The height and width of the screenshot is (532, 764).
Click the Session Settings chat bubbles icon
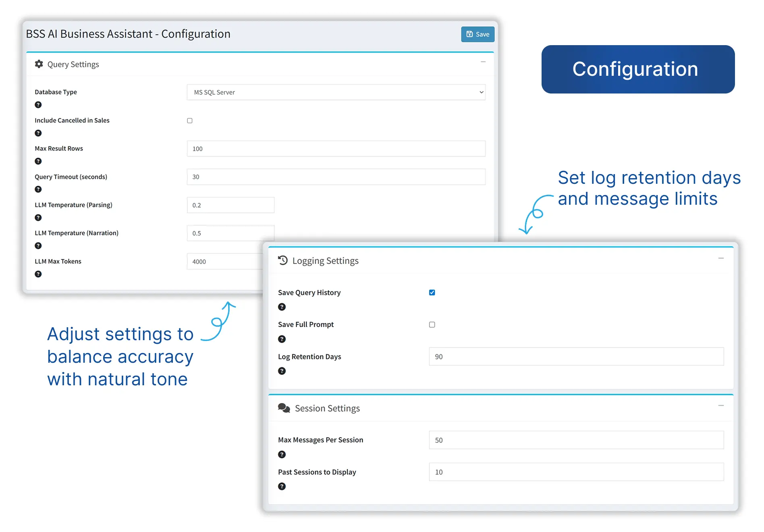click(x=284, y=408)
